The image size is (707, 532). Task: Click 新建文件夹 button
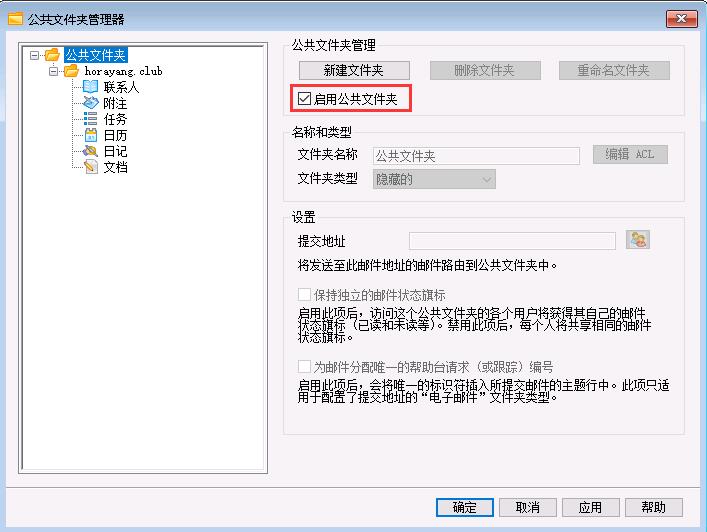pos(354,70)
